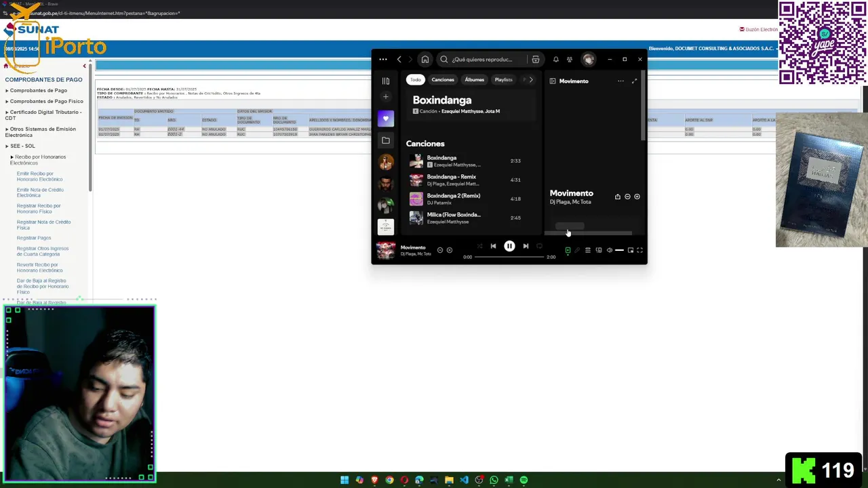The height and width of the screenshot is (488, 868).
Task: Click minus icon in player bar
Action: click(440, 250)
